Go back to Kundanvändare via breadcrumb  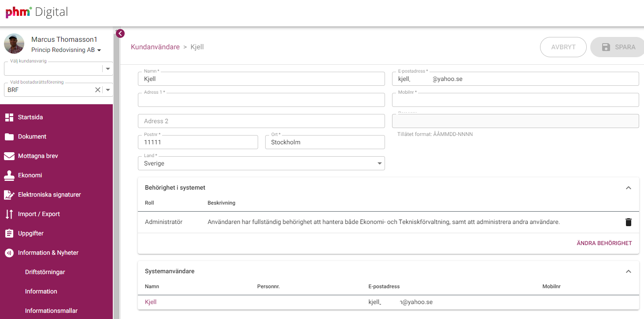point(155,47)
